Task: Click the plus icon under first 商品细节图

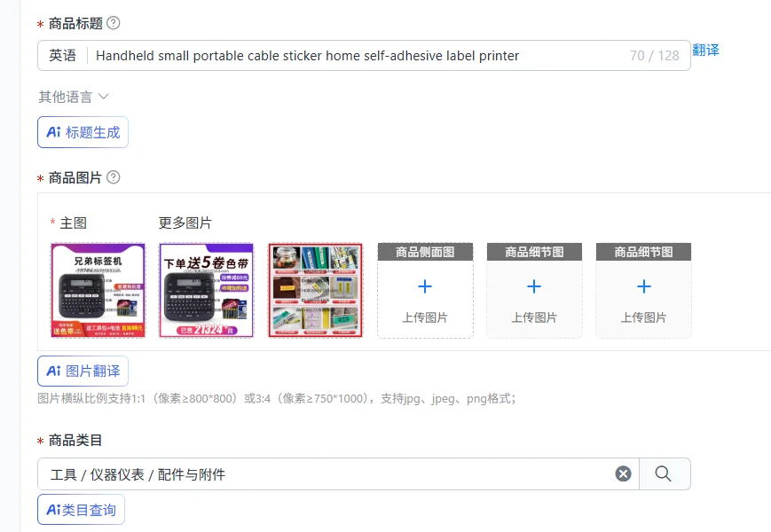Action: coord(534,286)
